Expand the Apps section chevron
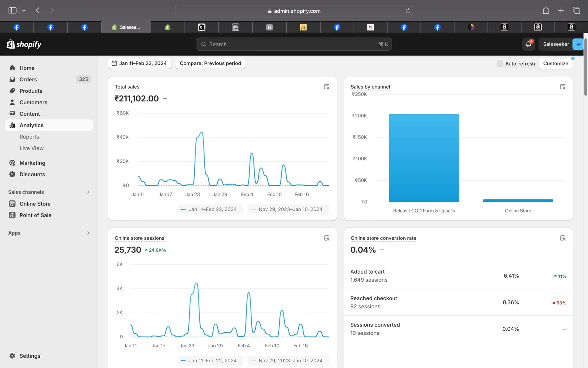588x368 pixels. coord(88,233)
